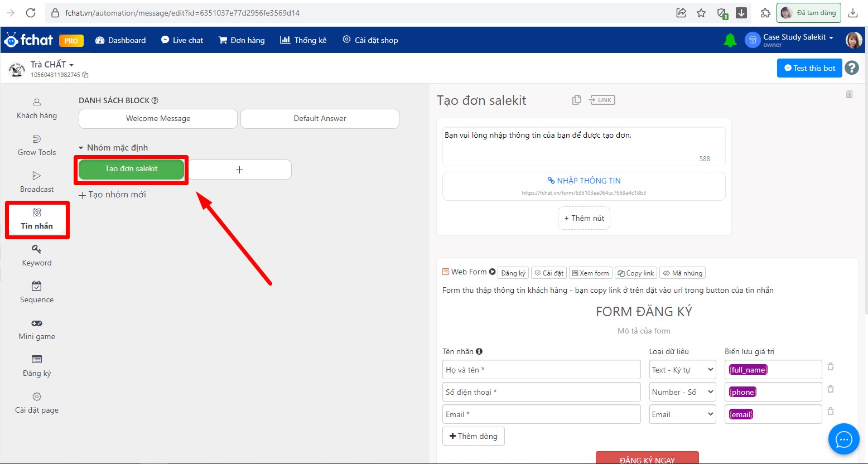Viewport: 868px width, 464px height.
Task: Edit the Số điện thoại label field
Action: (x=542, y=392)
